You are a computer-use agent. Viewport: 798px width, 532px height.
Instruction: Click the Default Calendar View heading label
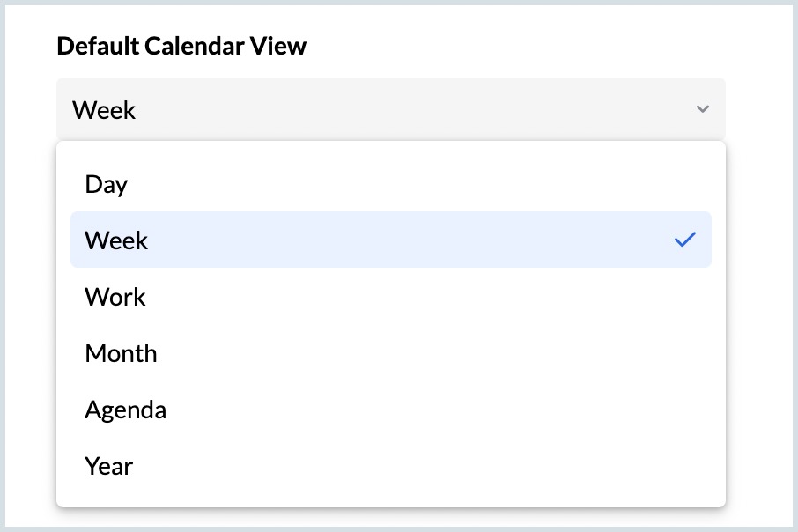[x=181, y=46]
